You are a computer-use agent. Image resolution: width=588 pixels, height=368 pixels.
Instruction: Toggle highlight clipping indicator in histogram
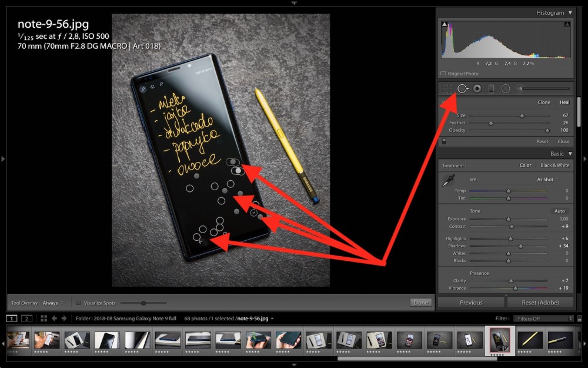567,24
